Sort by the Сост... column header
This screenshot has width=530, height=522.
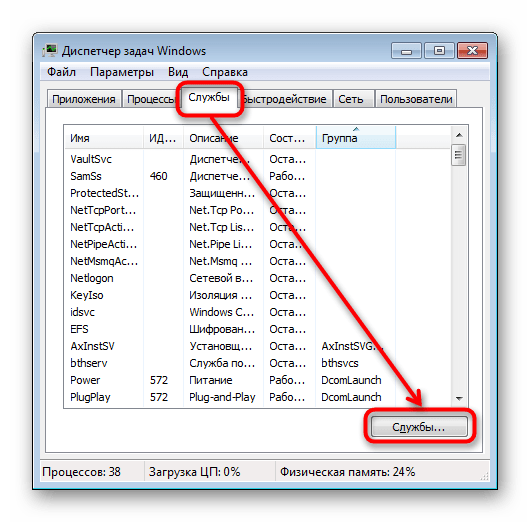click(x=289, y=138)
